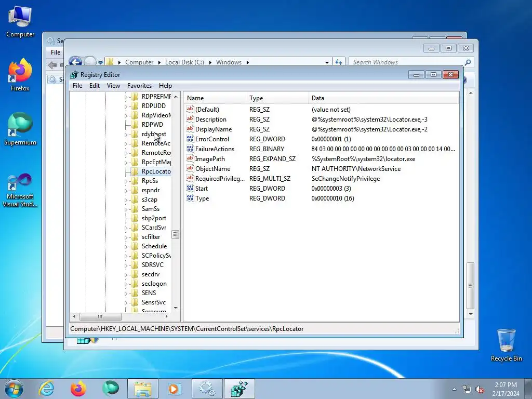
Task: Click the SamSs folder icon
Action: click(x=135, y=209)
